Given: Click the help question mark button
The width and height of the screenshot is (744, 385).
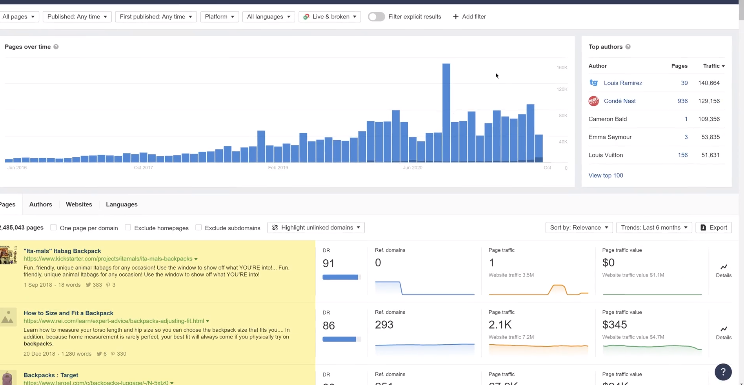Looking at the screenshot, I should pyautogui.click(x=723, y=372).
